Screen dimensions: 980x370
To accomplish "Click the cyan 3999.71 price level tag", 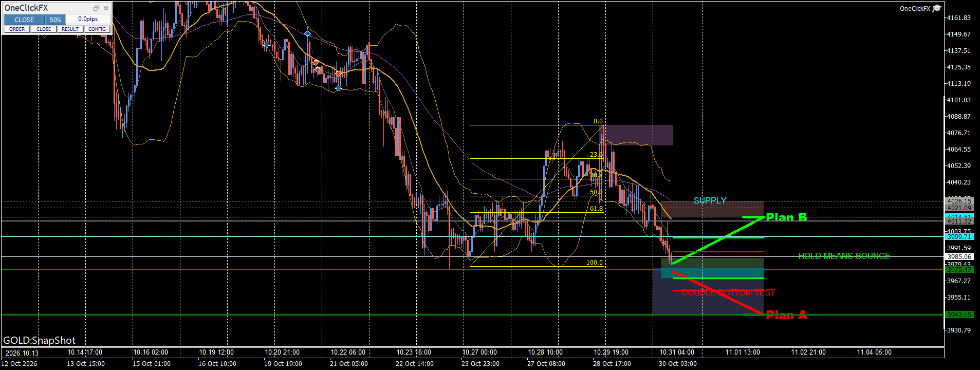I will (959, 237).
